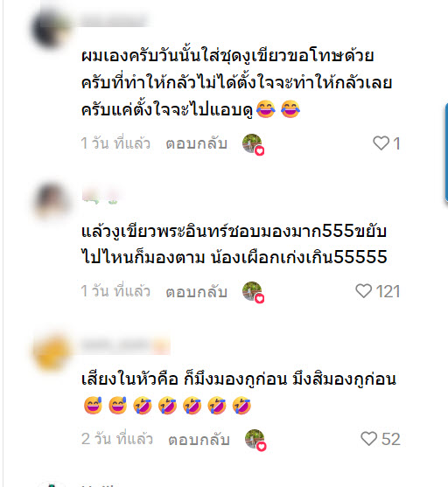448x487 pixels.
Task: Reply to the green snake outfit comment
Action: coord(197,143)
